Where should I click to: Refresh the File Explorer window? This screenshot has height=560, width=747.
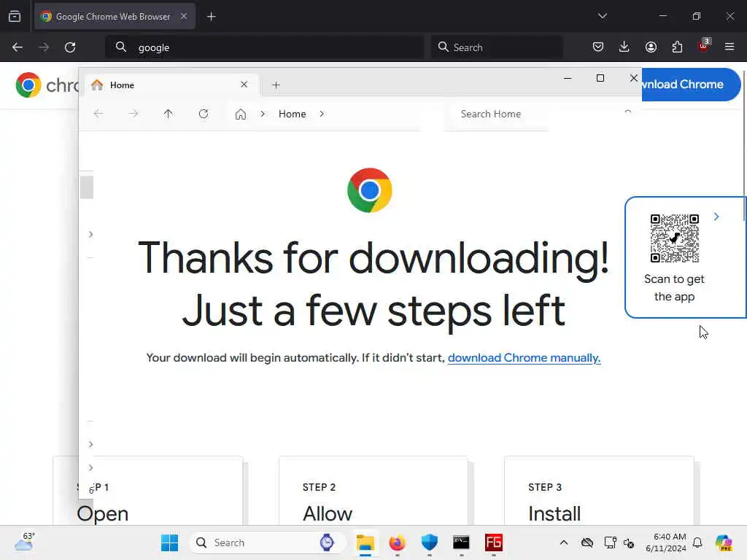204,114
